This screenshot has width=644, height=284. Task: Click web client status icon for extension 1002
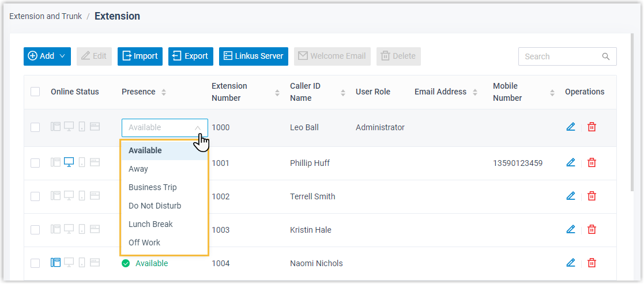pyautogui.click(x=95, y=196)
